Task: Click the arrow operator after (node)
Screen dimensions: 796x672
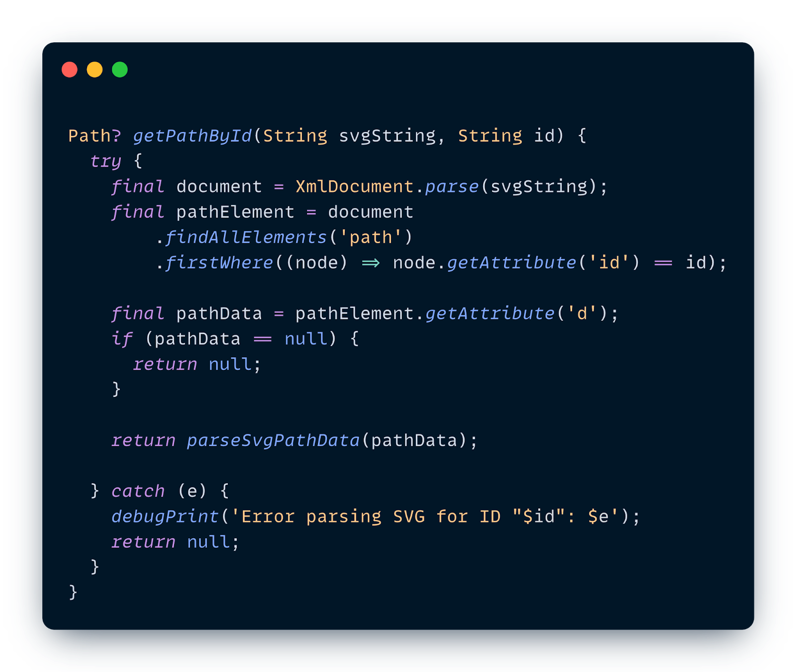Action: (371, 263)
